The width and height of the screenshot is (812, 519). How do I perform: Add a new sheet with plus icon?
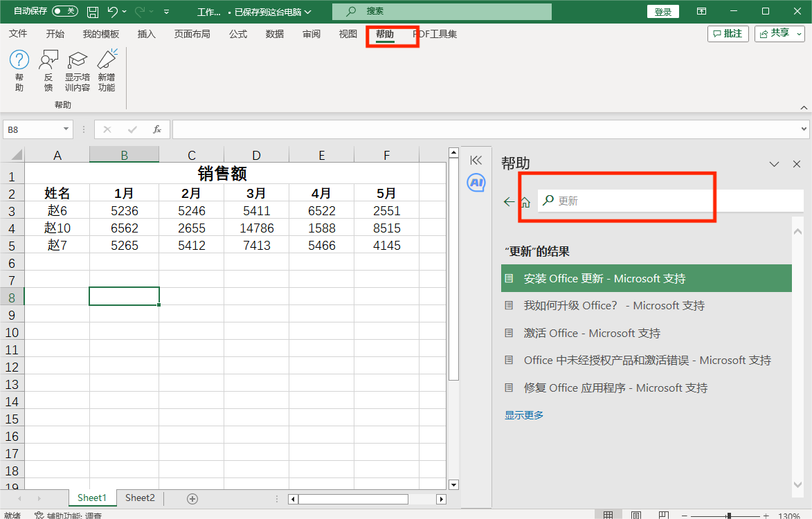click(x=192, y=498)
